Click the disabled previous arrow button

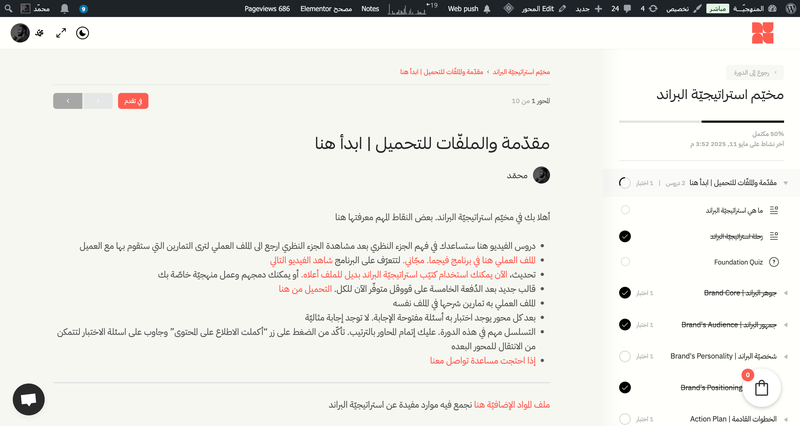point(98,101)
